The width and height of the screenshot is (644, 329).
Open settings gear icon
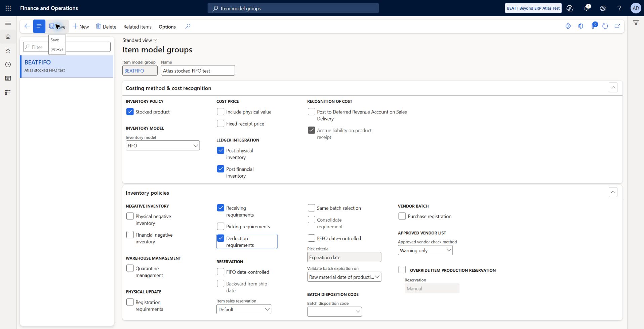(603, 8)
